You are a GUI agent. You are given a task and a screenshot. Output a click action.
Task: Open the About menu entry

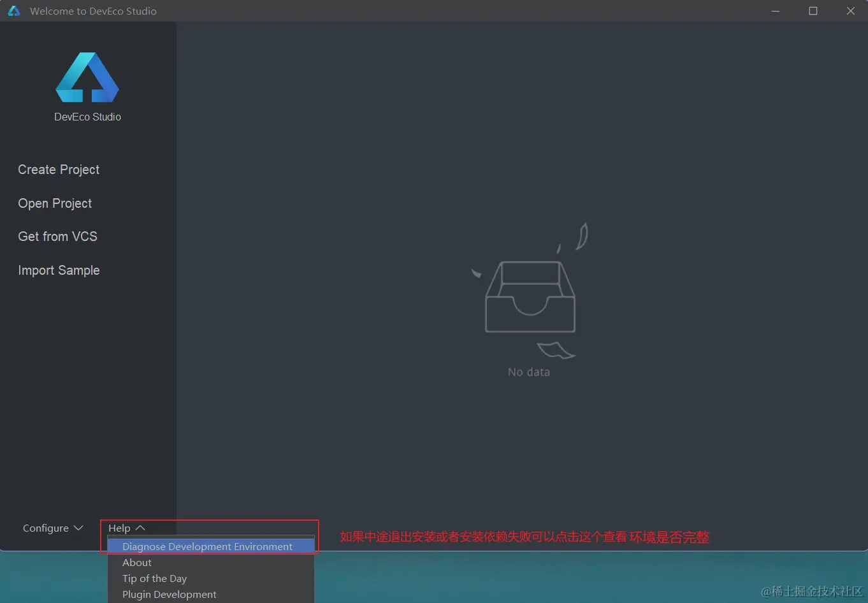[211, 562]
